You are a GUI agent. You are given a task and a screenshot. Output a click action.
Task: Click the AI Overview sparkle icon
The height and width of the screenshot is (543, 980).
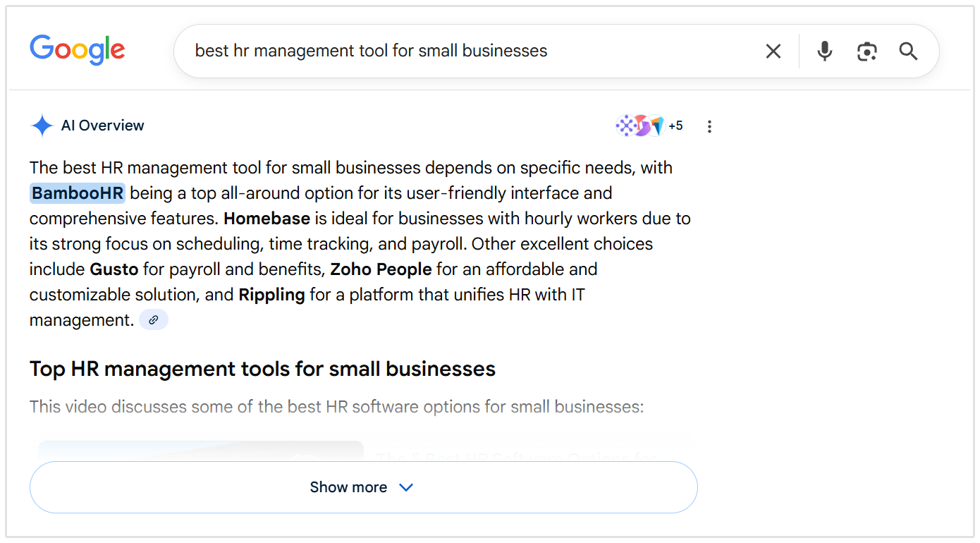point(42,126)
